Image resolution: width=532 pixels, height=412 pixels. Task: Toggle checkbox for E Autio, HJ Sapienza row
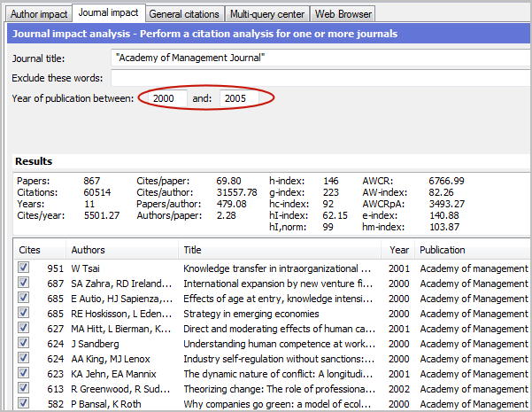pyautogui.click(x=23, y=298)
